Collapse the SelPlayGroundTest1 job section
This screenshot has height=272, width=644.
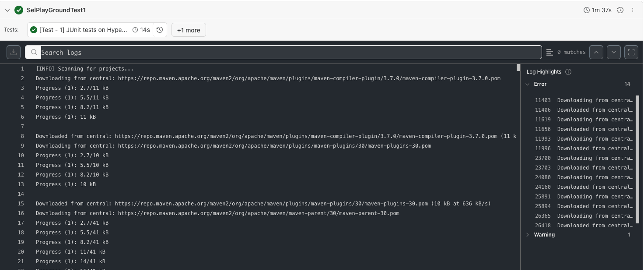pyautogui.click(x=7, y=10)
